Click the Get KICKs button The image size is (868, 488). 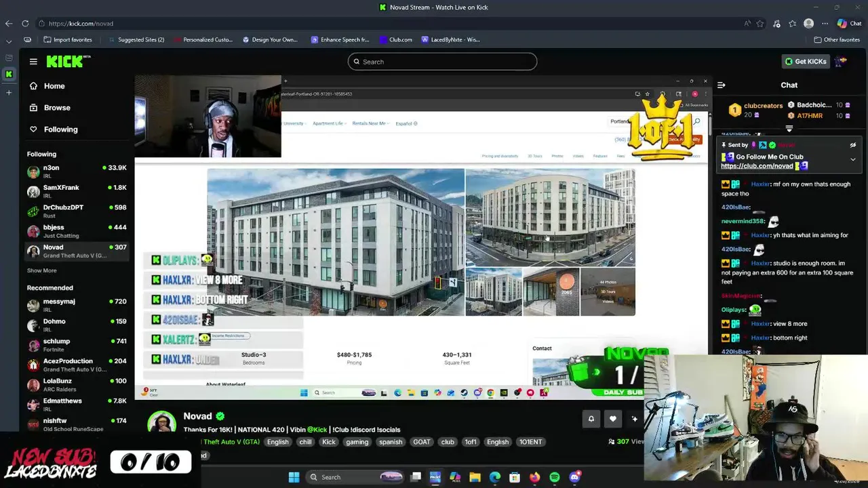click(x=805, y=62)
